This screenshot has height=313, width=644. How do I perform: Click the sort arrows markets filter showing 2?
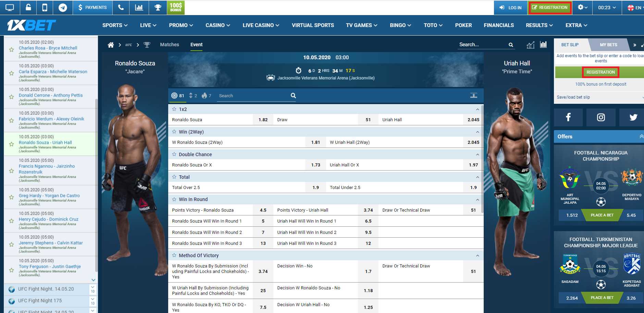pyautogui.click(x=193, y=96)
